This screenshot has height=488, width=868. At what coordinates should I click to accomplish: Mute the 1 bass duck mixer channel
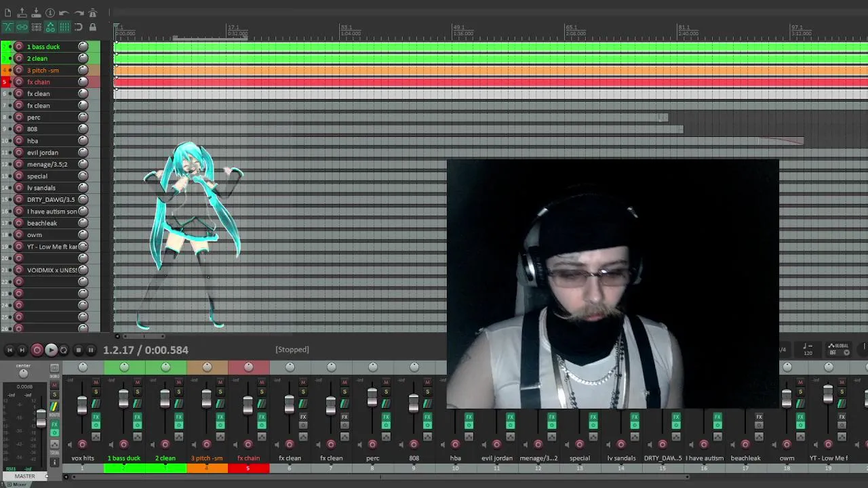coord(138,382)
